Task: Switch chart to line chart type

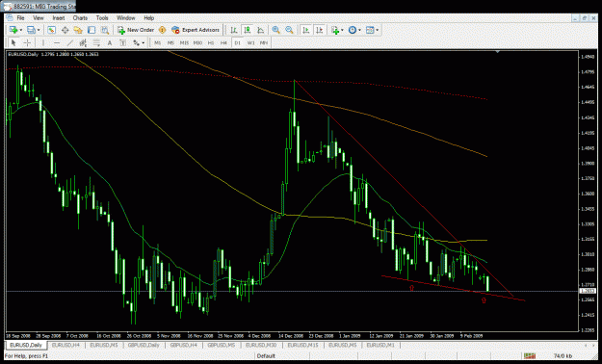Action: (261, 30)
